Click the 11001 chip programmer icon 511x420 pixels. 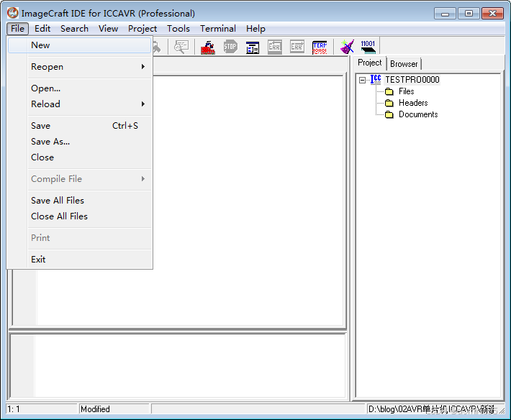point(368,47)
